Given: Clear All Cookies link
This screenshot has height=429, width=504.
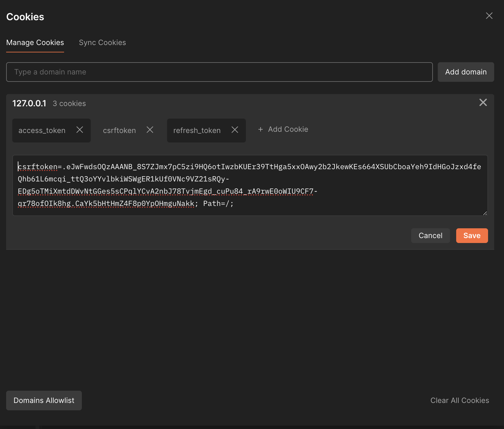Looking at the screenshot, I should coord(460,401).
